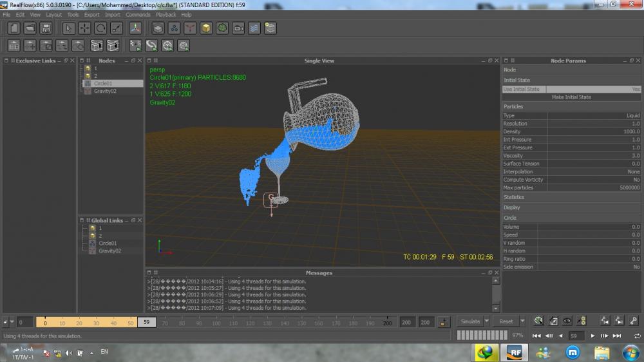
Task: Expand the Statistics section
Action: 571,197
